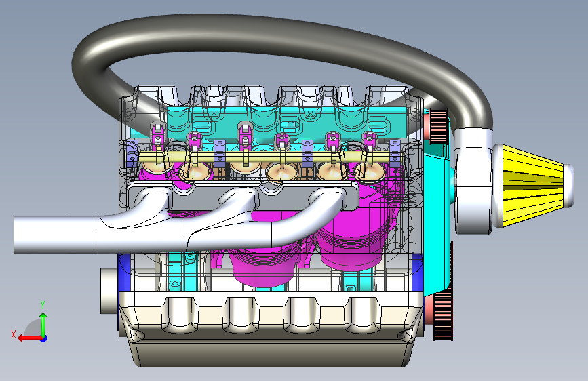Click the blue Z axis dot of triad
588x381 pixels.
[x=44, y=338]
